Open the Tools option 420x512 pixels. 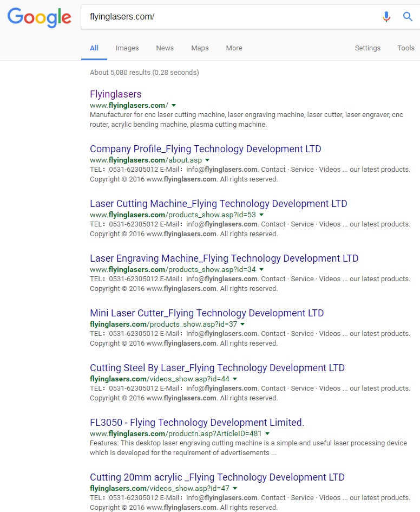[405, 48]
